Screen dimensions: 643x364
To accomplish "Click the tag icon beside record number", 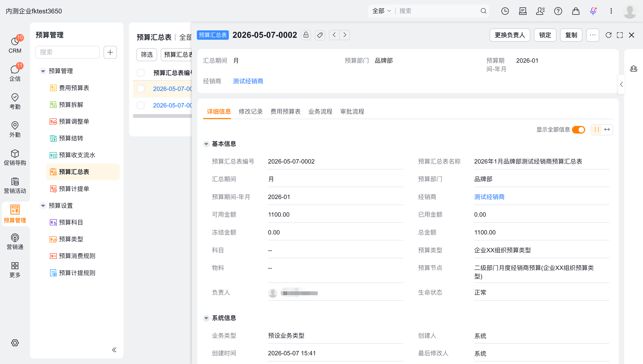I will [x=320, y=35].
